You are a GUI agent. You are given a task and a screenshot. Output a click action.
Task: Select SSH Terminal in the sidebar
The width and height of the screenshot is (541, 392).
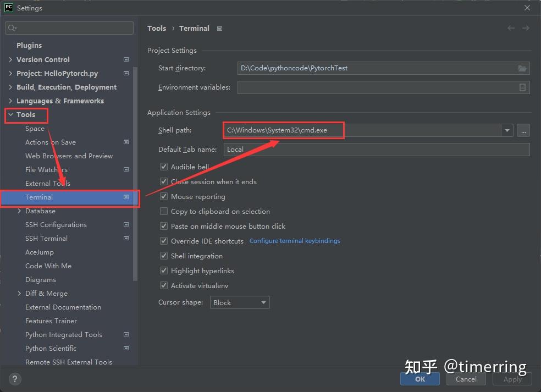tap(46, 238)
